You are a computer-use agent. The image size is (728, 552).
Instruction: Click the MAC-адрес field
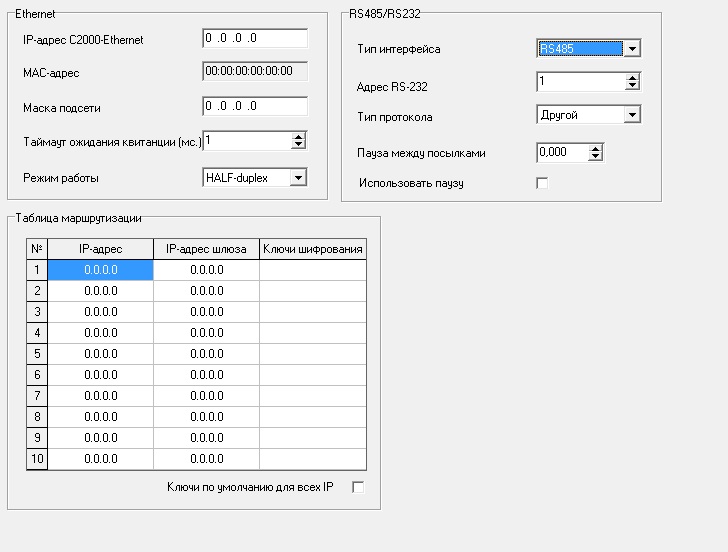click(255, 72)
